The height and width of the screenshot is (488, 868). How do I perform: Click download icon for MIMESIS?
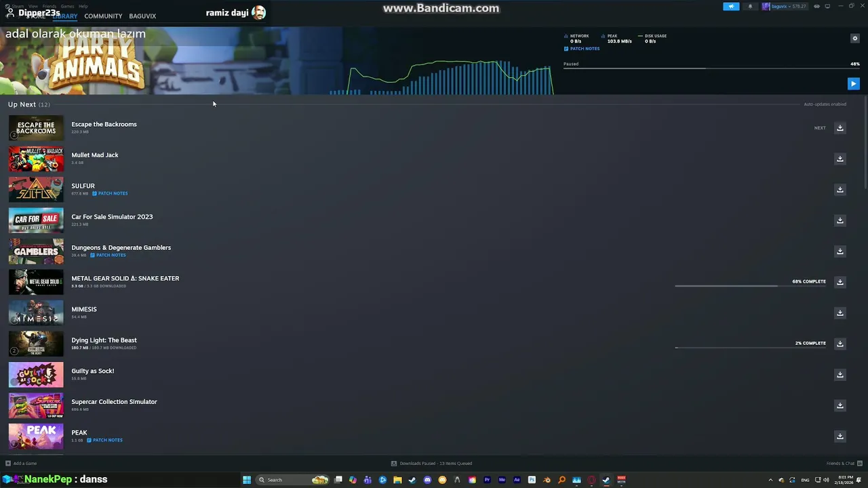840,313
